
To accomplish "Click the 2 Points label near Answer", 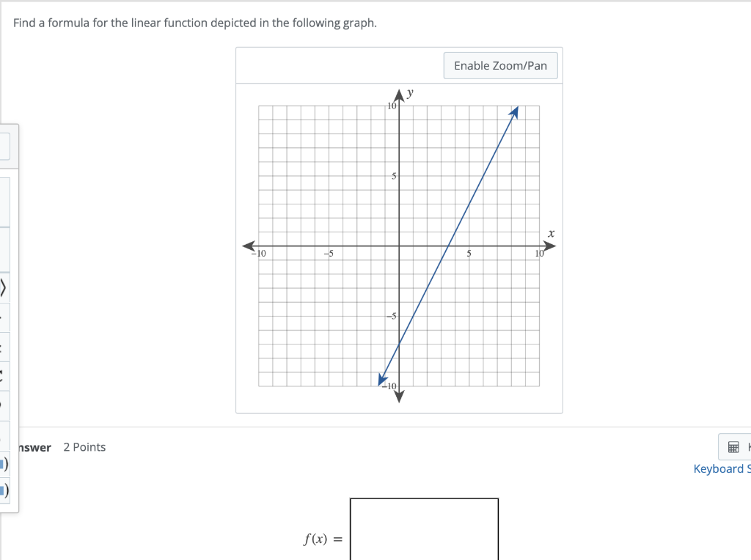I will (x=84, y=446).
